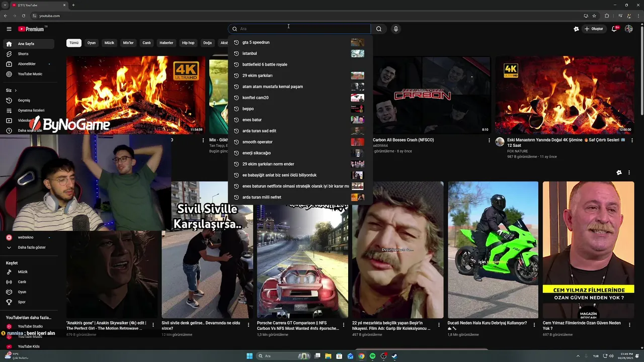Open Oynatma listeleri in sidebar

click(x=28, y=110)
